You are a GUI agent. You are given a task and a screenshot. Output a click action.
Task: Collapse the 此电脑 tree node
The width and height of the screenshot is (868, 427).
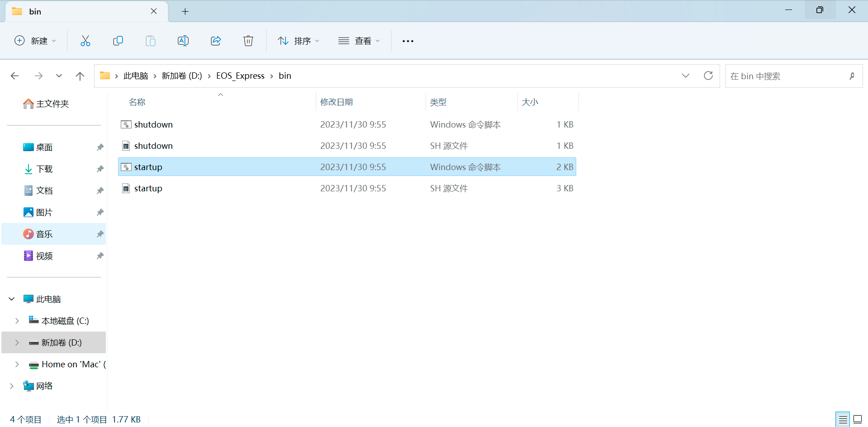click(11, 299)
